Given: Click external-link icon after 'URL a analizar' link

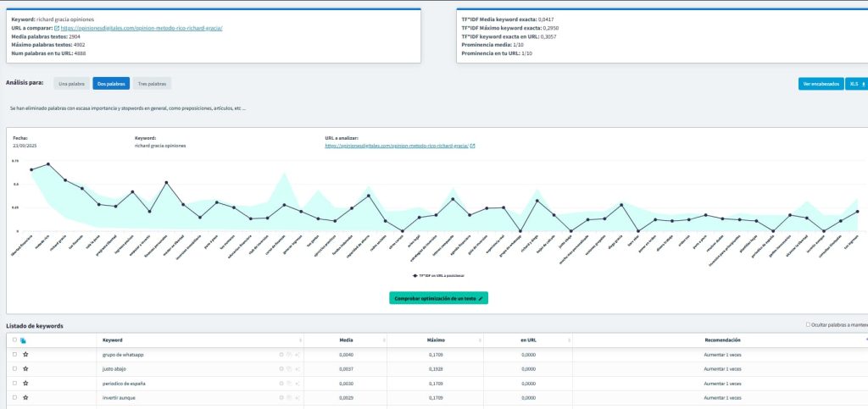Looking at the screenshot, I should coord(472,146).
